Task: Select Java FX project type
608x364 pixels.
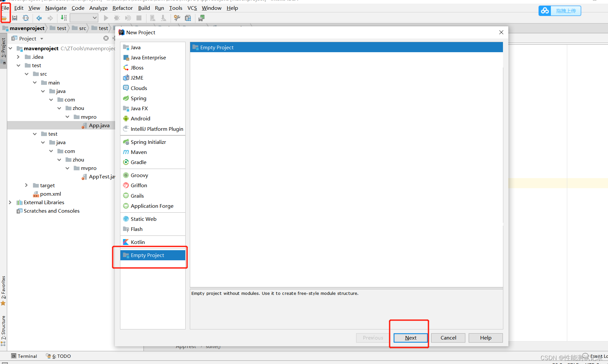Action: tap(153, 109)
